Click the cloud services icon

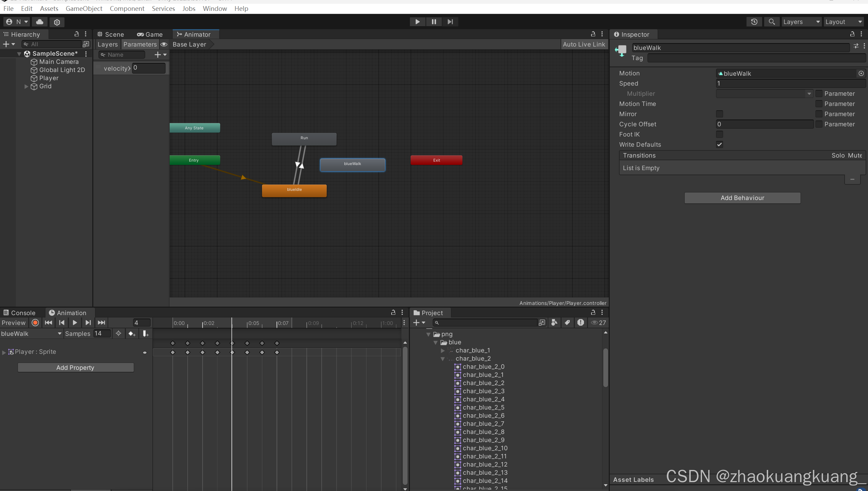(x=40, y=22)
